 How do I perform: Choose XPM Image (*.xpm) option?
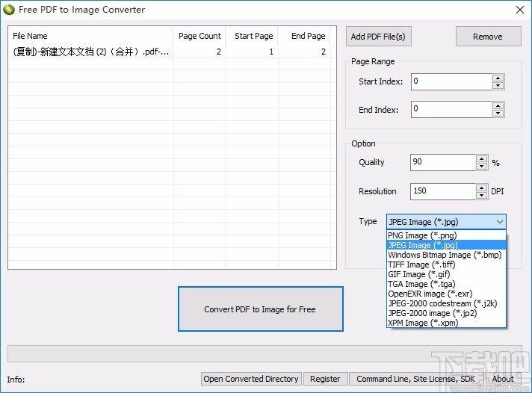tap(446, 323)
